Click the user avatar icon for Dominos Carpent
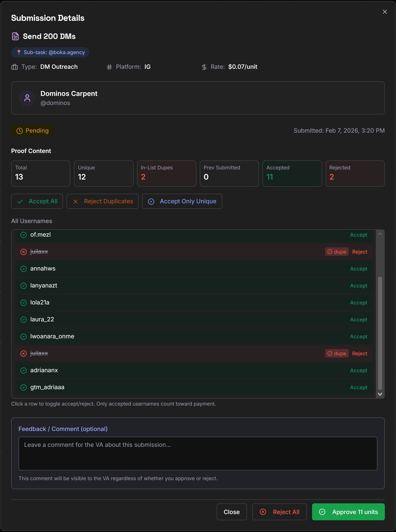The width and height of the screenshot is (396, 532). tap(27, 98)
